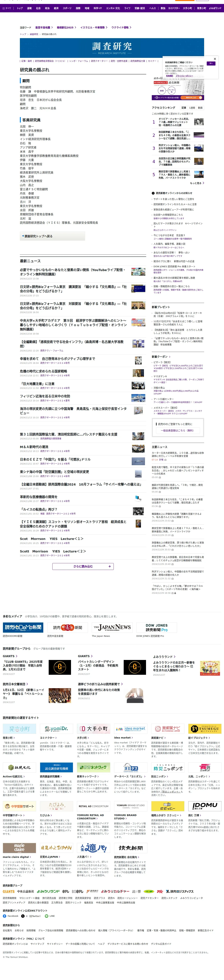Viewport: 224px width, 980px height.
Task: Click 一般会員登録はこちら (無料) button
Action: pyautogui.click(x=178, y=430)
